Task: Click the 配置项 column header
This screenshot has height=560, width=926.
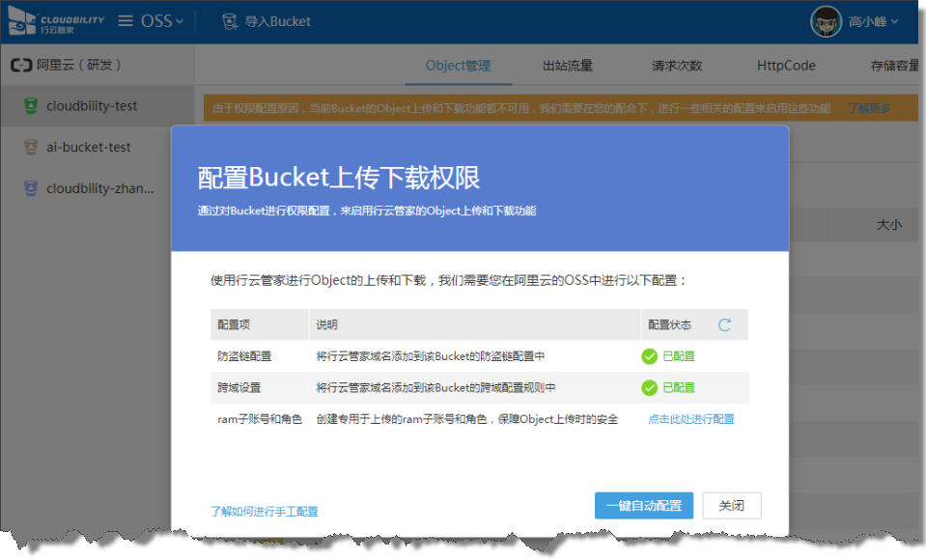Action: (234, 324)
